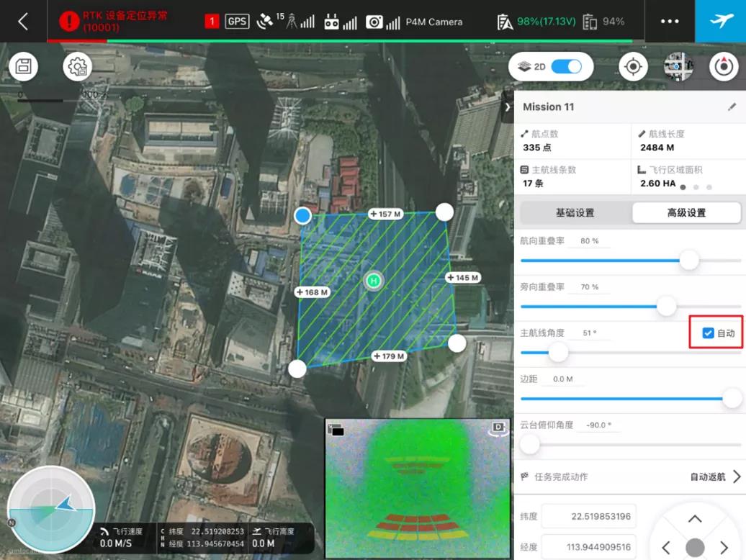Image resolution: width=746 pixels, height=560 pixels.
Task: Collapse the mission side panel arrow
Action: pyautogui.click(x=508, y=107)
